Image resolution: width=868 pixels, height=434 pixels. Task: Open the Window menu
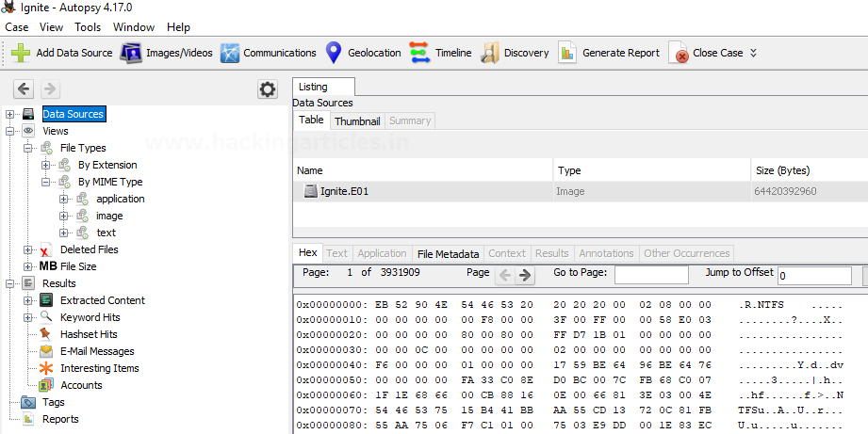click(x=134, y=27)
